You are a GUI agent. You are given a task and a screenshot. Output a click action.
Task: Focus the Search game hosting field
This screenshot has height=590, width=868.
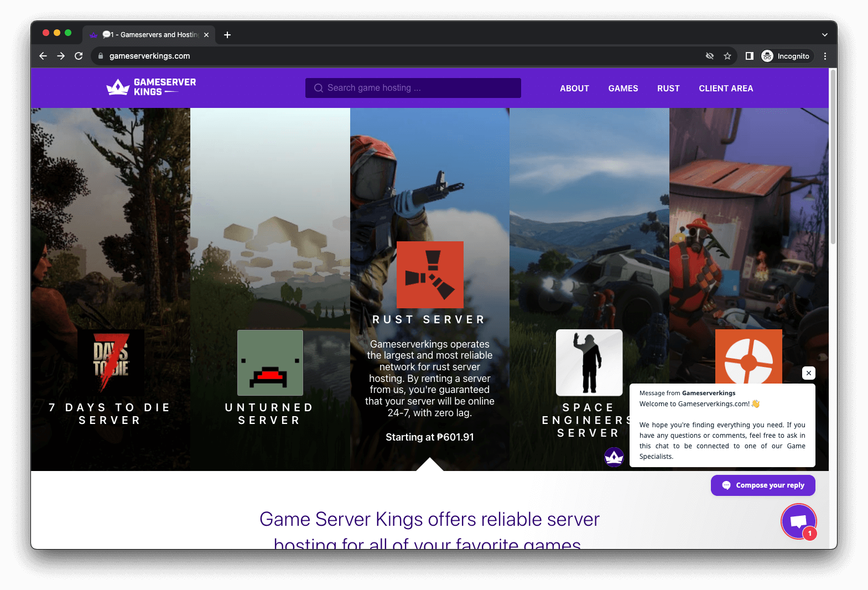pos(413,88)
